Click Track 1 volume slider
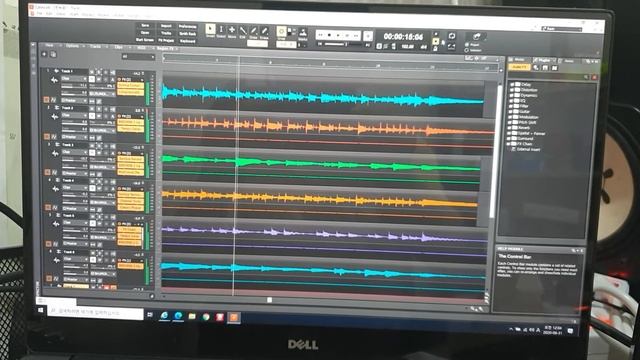This screenshot has width=640, height=360. 74,86
